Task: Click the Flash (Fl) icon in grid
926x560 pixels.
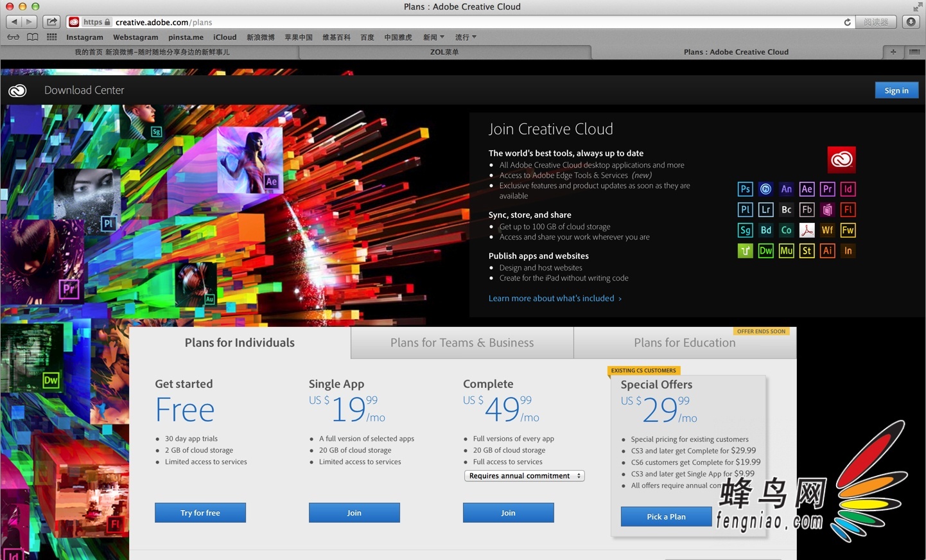Action: (x=848, y=209)
